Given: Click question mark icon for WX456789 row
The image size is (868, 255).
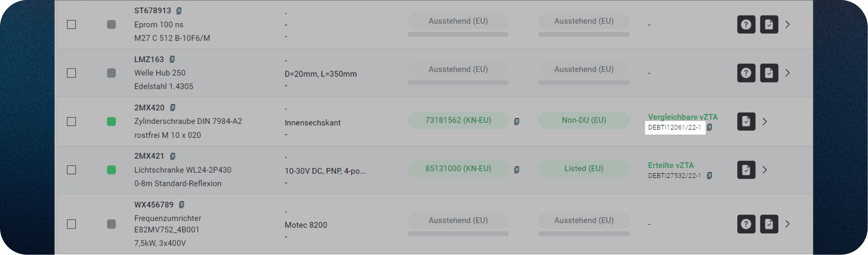Looking at the screenshot, I should tap(746, 224).
